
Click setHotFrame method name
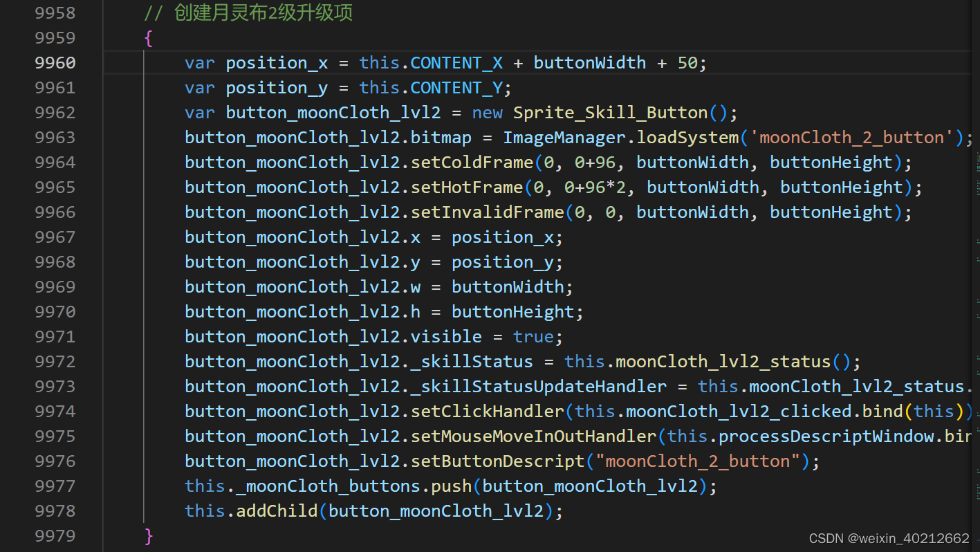pyautogui.click(x=467, y=187)
